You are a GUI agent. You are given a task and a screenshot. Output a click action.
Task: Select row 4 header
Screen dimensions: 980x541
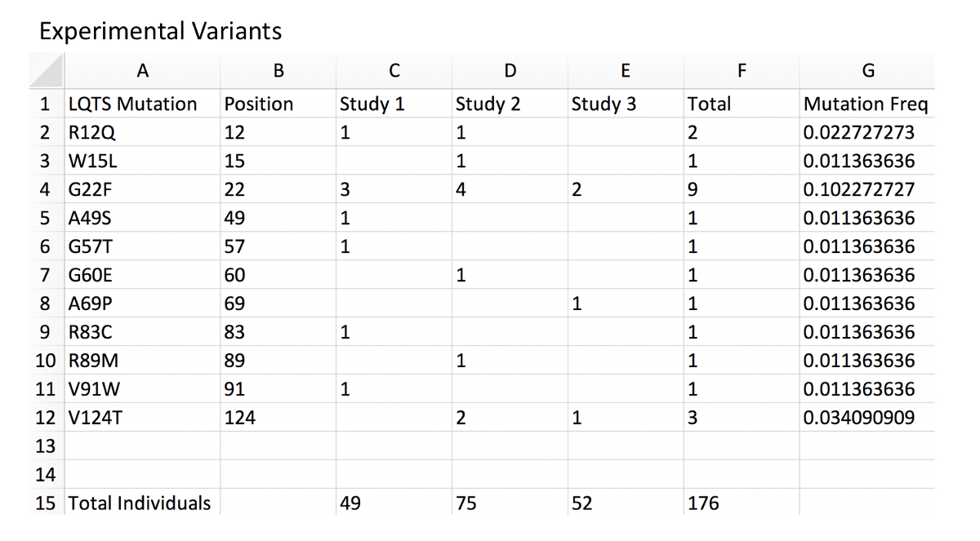point(47,189)
